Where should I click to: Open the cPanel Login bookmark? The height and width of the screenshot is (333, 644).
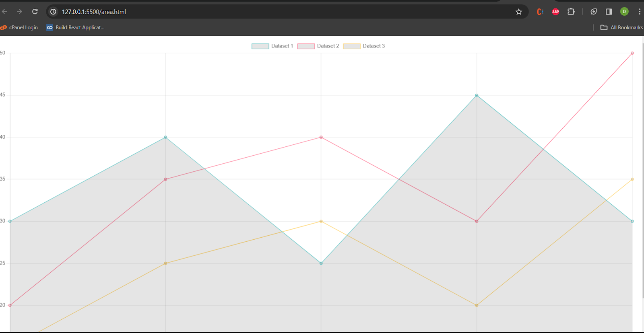[19, 27]
